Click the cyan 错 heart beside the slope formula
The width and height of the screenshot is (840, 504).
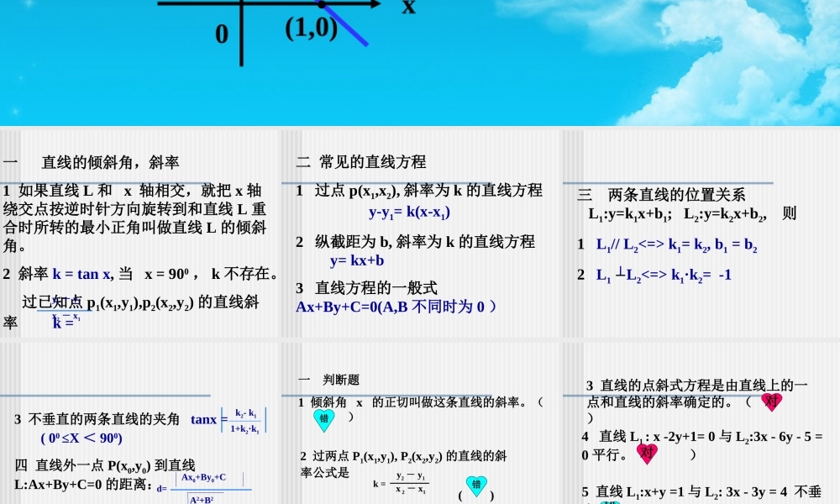click(x=476, y=486)
